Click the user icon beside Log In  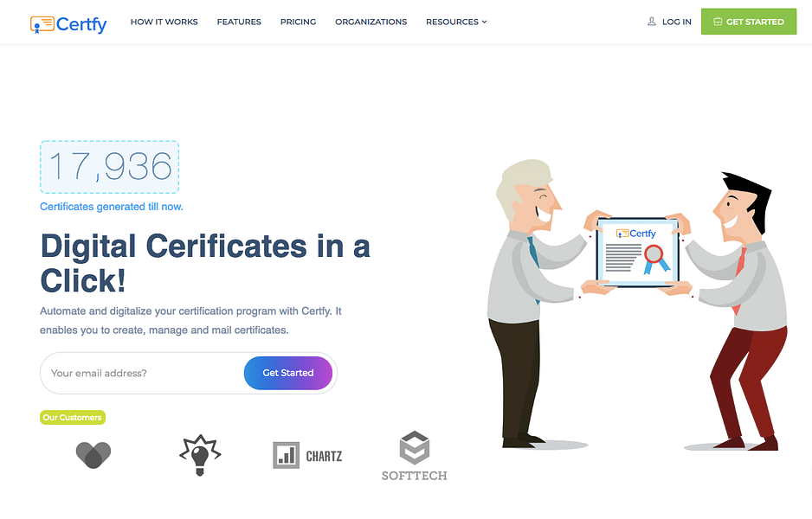pyautogui.click(x=652, y=22)
